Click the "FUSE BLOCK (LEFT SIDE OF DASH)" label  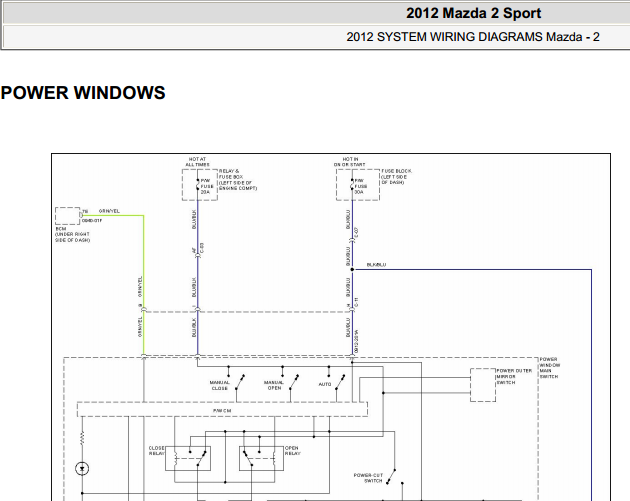pos(396,177)
